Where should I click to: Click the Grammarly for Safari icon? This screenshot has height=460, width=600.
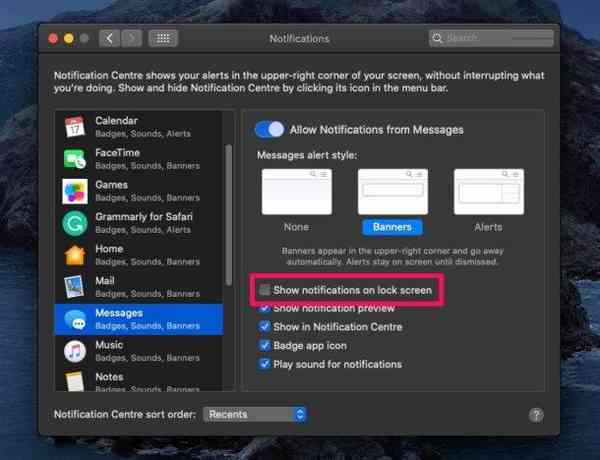[x=75, y=223]
